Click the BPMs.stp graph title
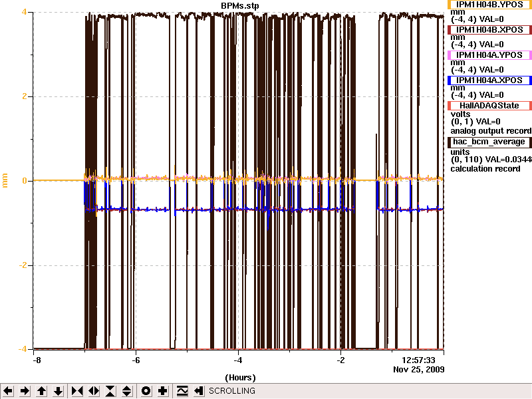 coord(239,6)
